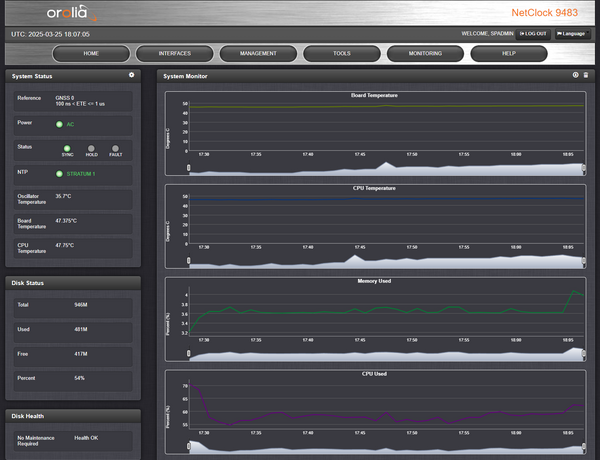Viewport: 600px width, 460px height.
Task: Grab CPU Used range left handle
Action: click(189, 446)
